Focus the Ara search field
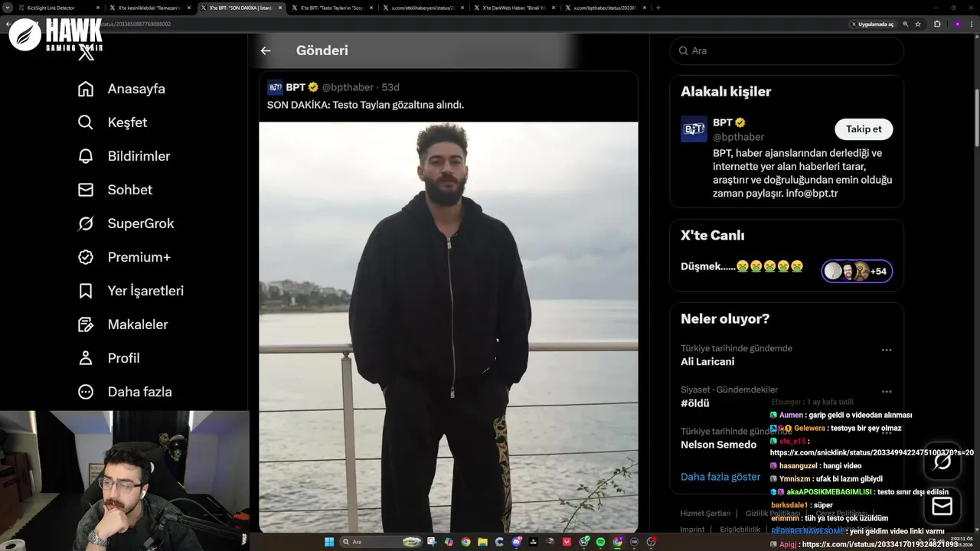Viewport: 980px width, 551px height. pyautogui.click(x=786, y=51)
